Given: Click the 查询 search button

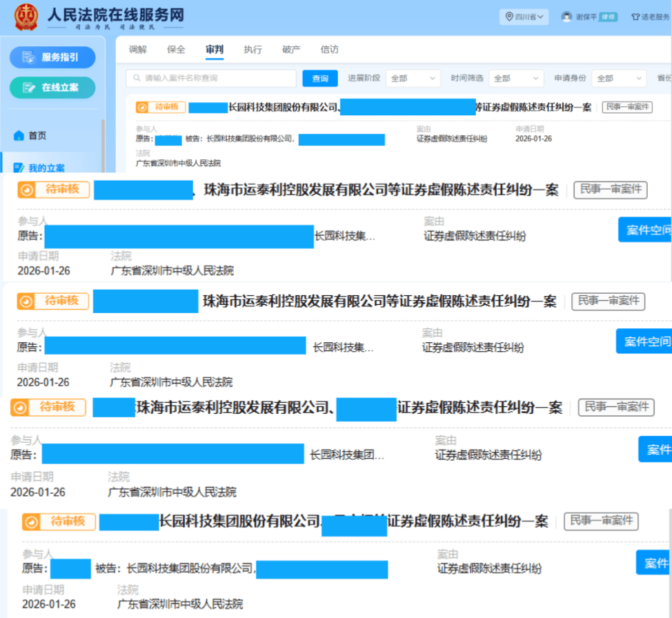Looking at the screenshot, I should pos(319,79).
